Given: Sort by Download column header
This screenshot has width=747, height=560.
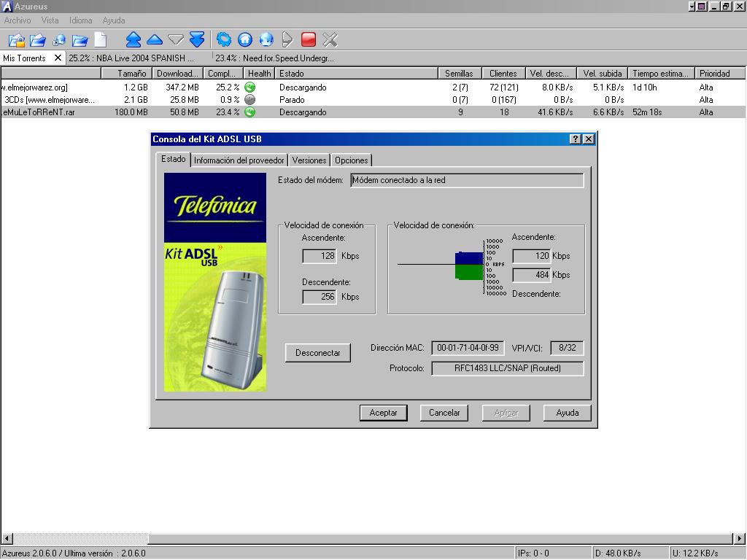Looking at the screenshot, I should [178, 74].
